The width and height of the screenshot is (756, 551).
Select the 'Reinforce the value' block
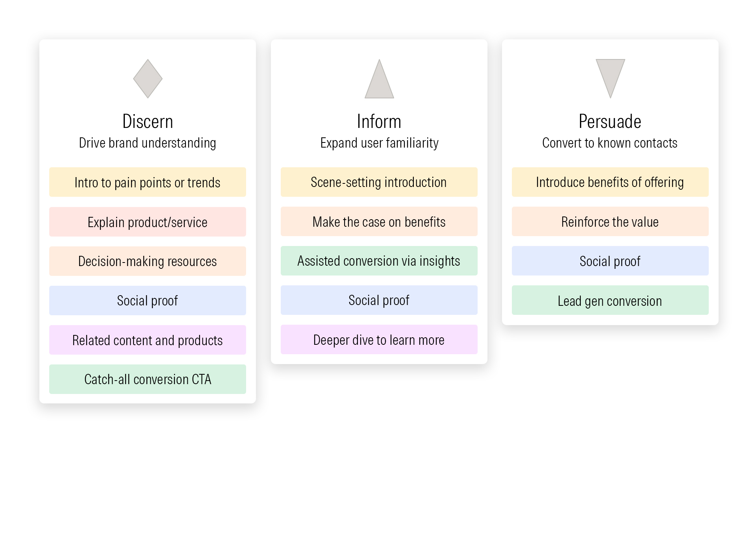pyautogui.click(x=610, y=222)
